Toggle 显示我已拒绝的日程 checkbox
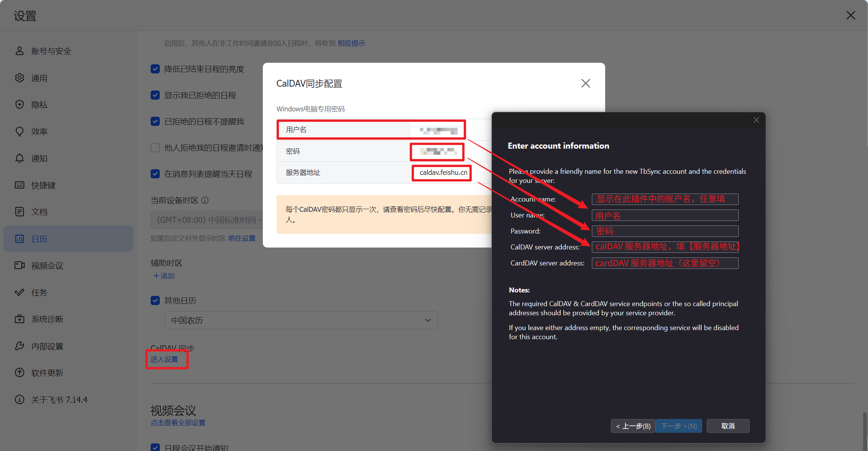This screenshot has width=868, height=451. (155, 95)
